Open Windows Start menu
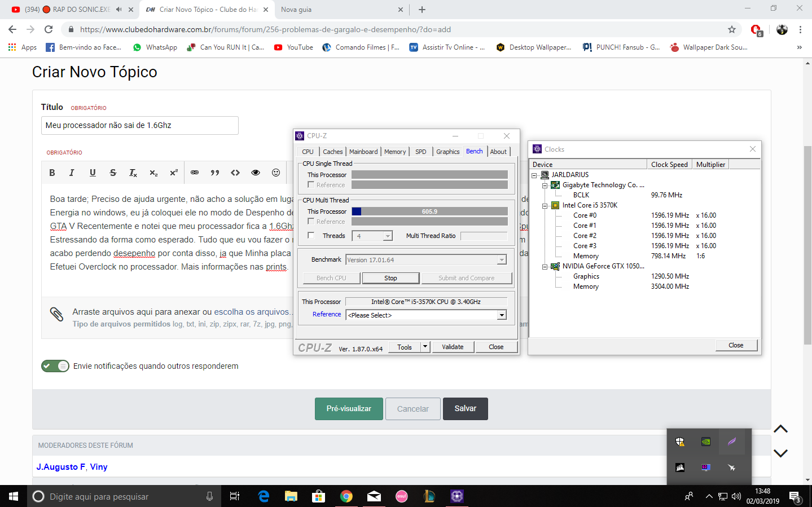The height and width of the screenshot is (507, 812). 14,496
